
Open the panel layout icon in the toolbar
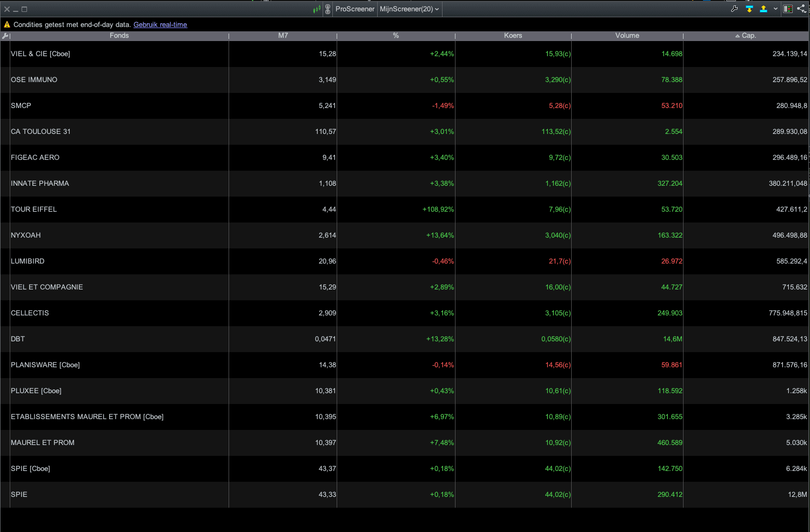tap(788, 9)
